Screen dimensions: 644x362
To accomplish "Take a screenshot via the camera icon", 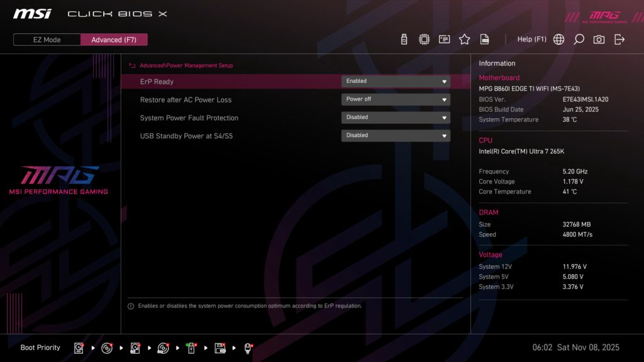I will (x=599, y=39).
